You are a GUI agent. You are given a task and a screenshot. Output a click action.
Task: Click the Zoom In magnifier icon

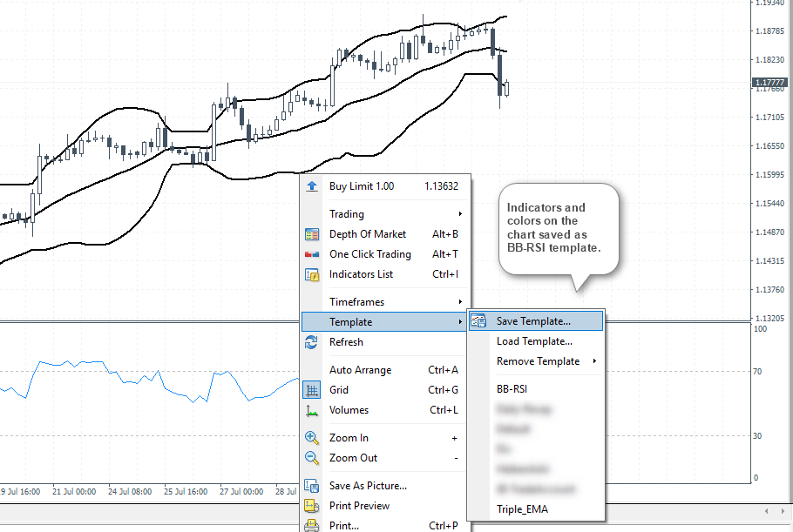coord(312,438)
